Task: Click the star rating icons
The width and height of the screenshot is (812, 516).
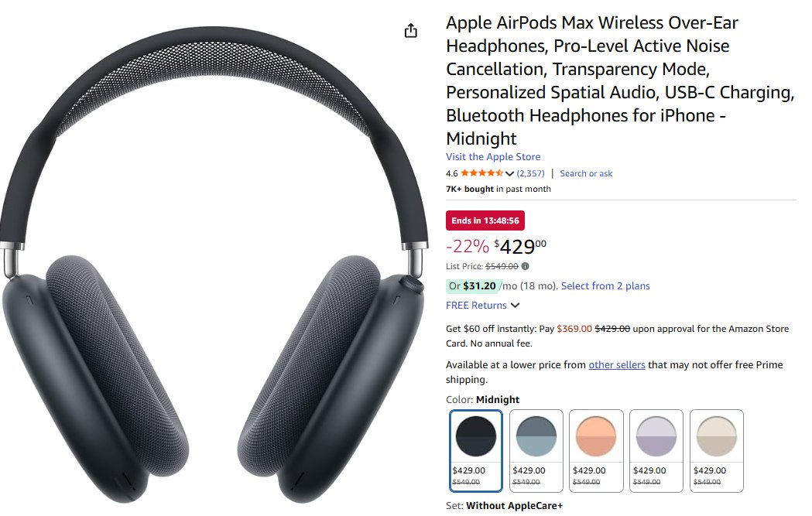Action: point(481,173)
